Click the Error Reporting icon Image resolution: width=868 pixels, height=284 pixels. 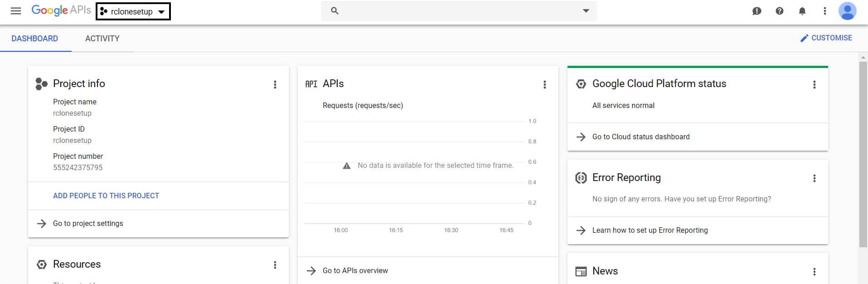[581, 178]
